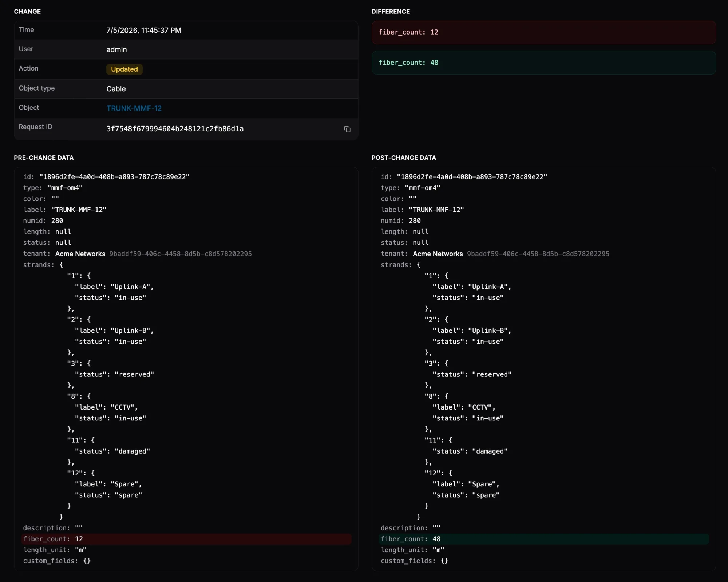Click numid 280 in post-change data
Viewport: 728px width, 582px height.
click(x=400, y=220)
